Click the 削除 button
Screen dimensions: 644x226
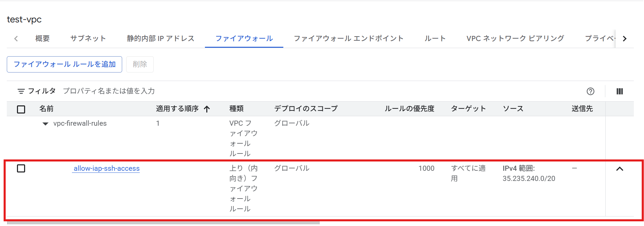tap(140, 64)
